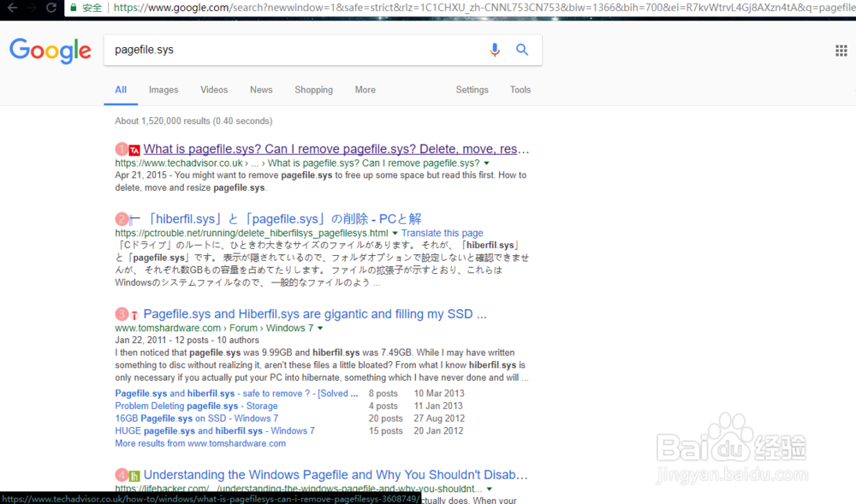Screen dimensions: 856x504
Task: Open the More search menu
Action: (x=366, y=90)
